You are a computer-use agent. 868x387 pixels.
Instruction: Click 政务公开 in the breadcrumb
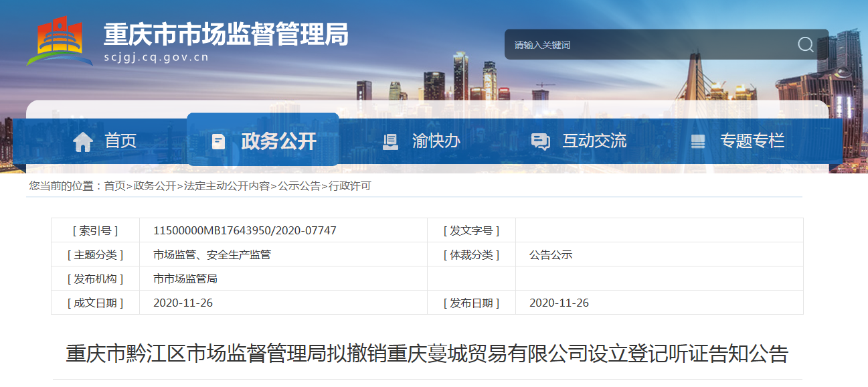pyautogui.click(x=155, y=186)
